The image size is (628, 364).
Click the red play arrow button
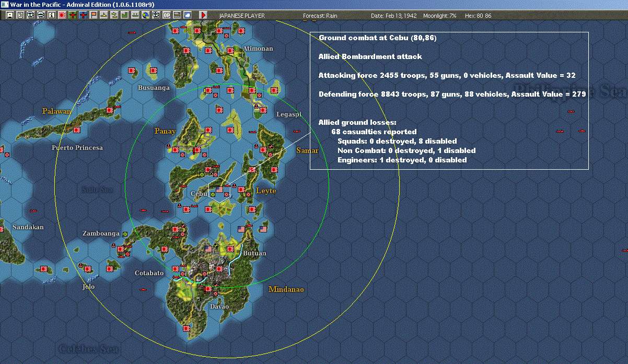(204, 15)
